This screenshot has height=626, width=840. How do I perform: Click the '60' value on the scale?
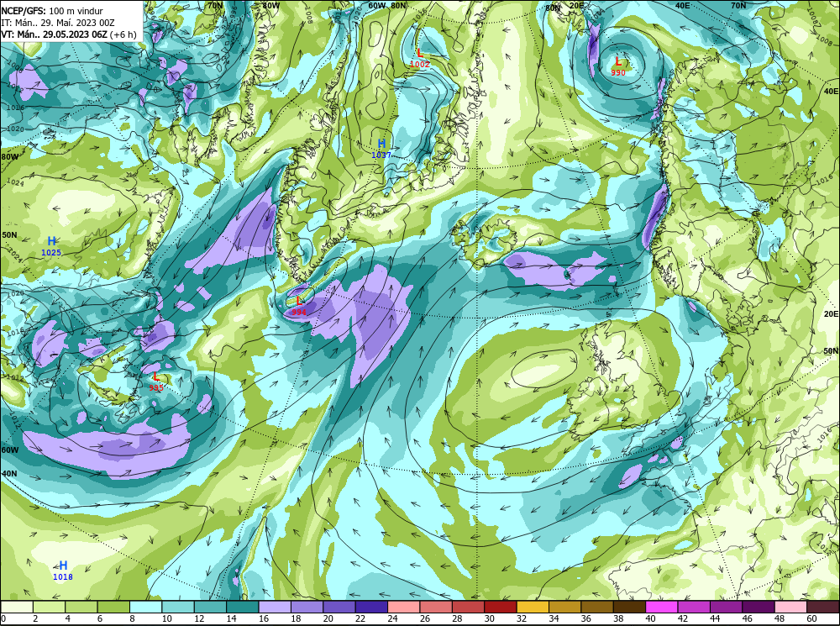click(811, 619)
